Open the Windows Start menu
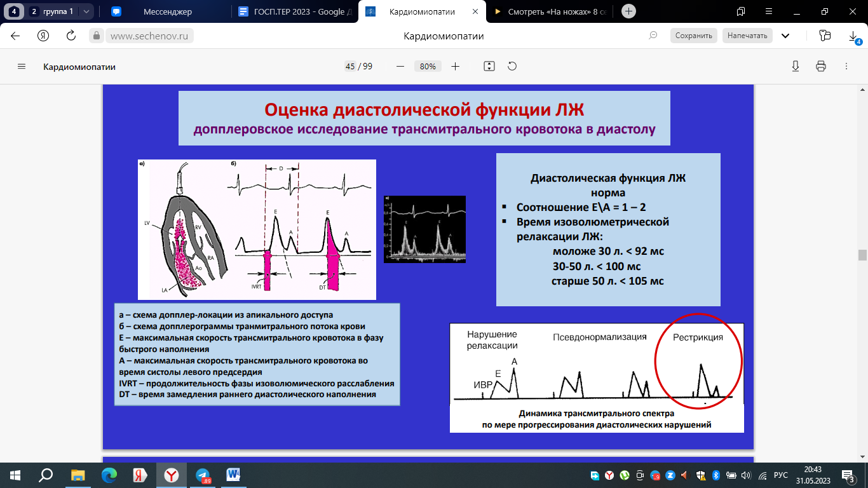Screen dimensions: 868x488 [x=15, y=475]
